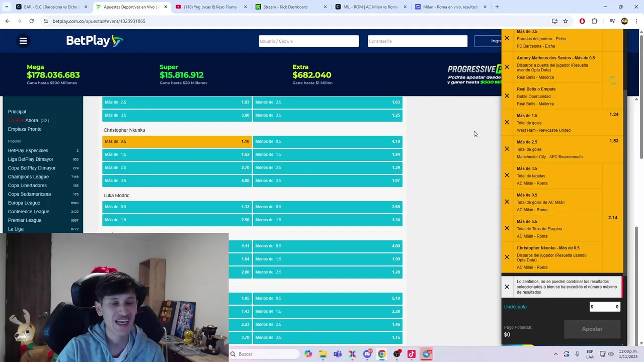Select Luka Modric Más de 0.5 at 1.32
Screen dimensions: 644x362
pos(177,207)
